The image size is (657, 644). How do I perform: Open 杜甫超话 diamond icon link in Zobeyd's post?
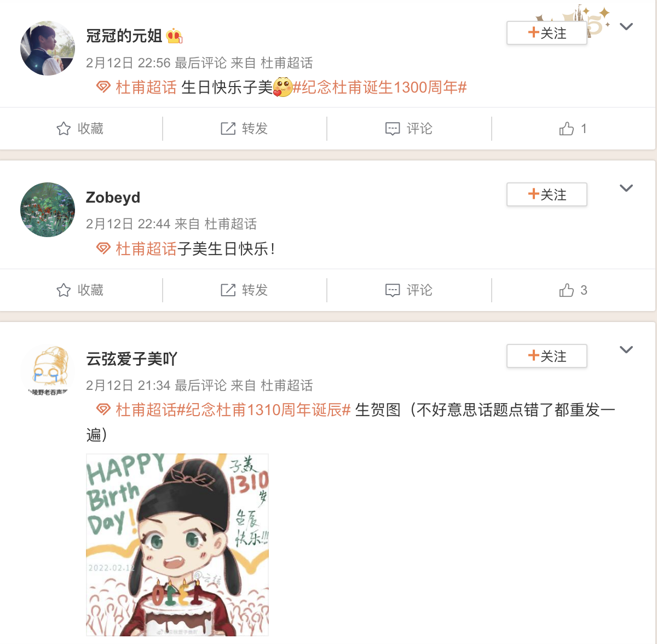103,249
